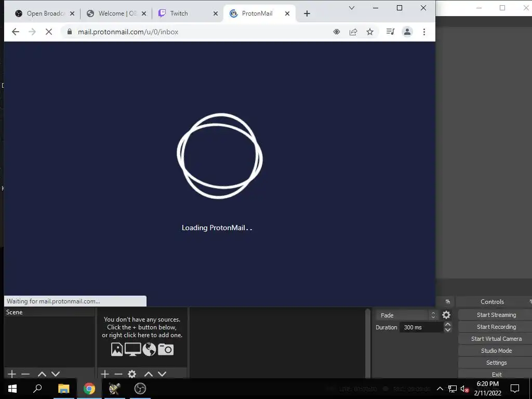Open the network tray icon
The height and width of the screenshot is (399, 532).
coord(453,389)
